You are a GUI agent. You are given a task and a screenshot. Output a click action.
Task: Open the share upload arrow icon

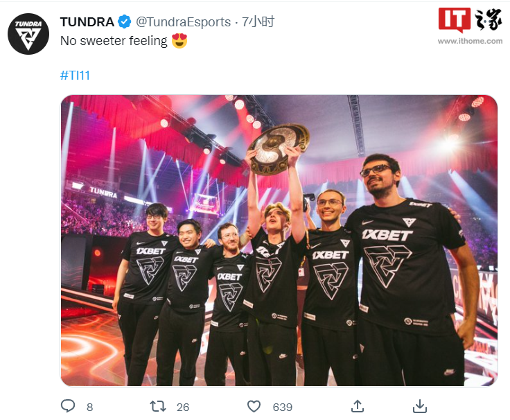tap(357, 406)
